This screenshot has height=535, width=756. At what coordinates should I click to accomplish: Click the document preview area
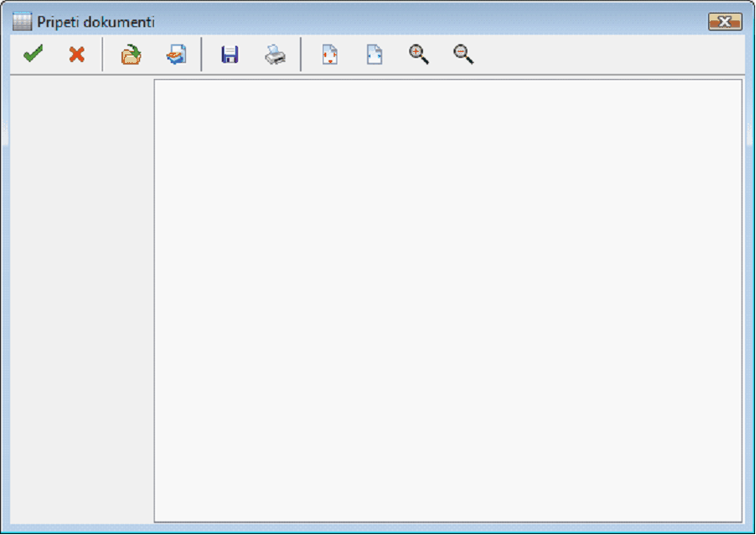(x=448, y=301)
